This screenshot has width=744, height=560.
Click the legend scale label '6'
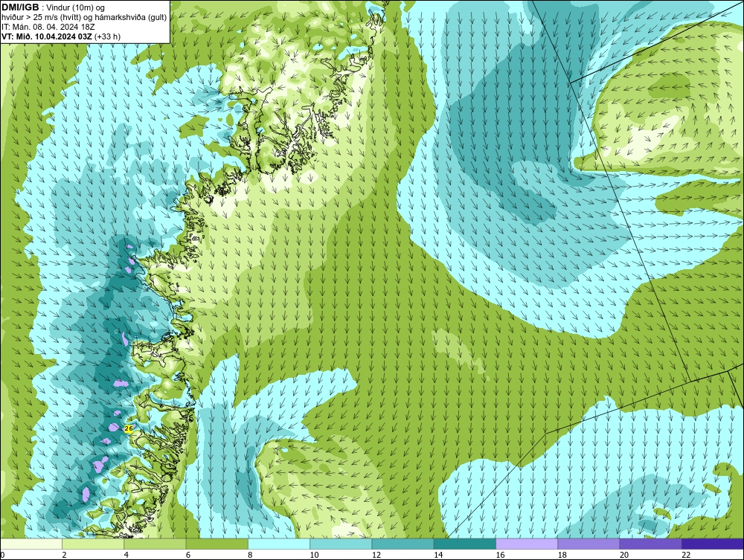pyautogui.click(x=188, y=555)
